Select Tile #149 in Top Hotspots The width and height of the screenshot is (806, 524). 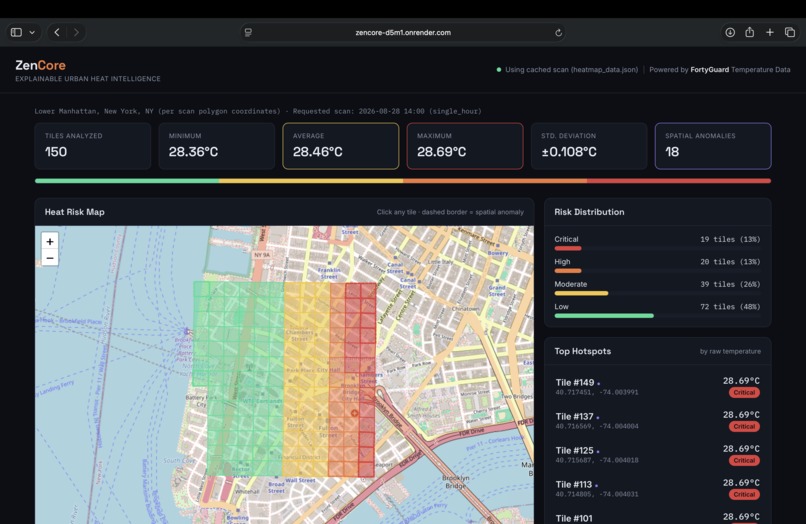pyautogui.click(x=657, y=387)
